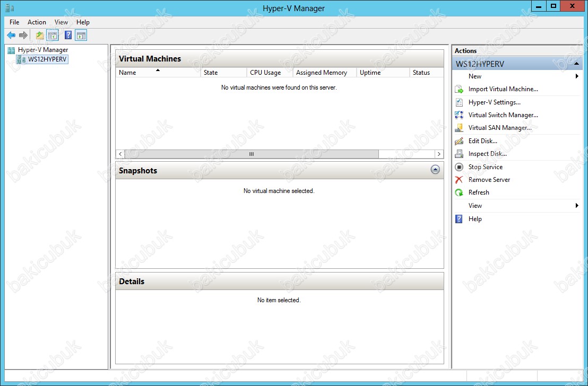Image resolution: width=588 pixels, height=386 pixels.
Task: Sort by the Uptime column header
Action: click(383, 73)
